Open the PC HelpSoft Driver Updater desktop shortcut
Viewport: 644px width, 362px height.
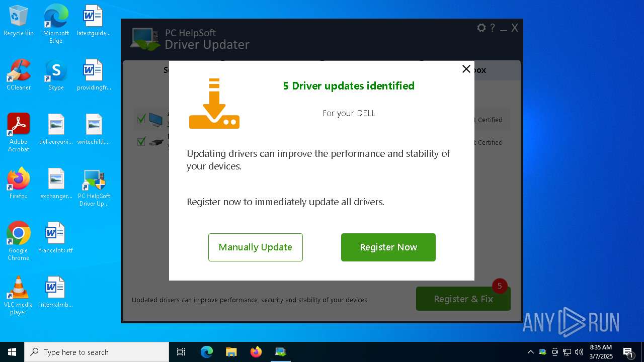click(x=94, y=188)
